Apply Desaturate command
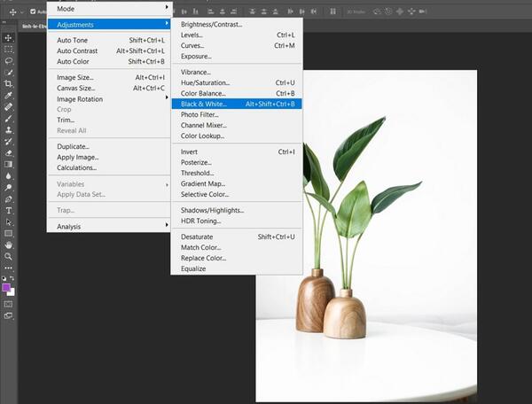Viewport: 532px width, 404px height. point(237,237)
